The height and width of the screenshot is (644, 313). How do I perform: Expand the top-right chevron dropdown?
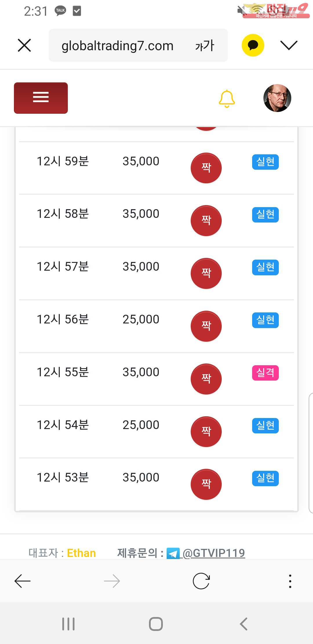coord(289,45)
